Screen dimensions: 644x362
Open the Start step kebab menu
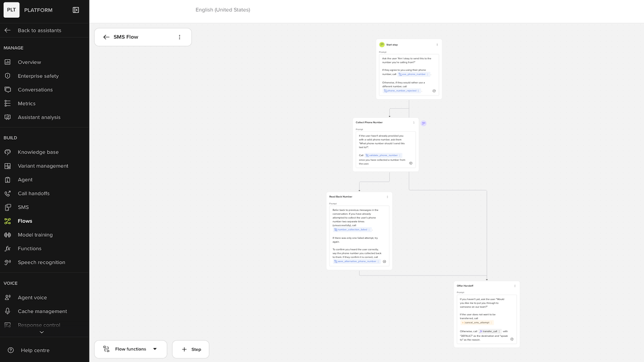pos(437,45)
